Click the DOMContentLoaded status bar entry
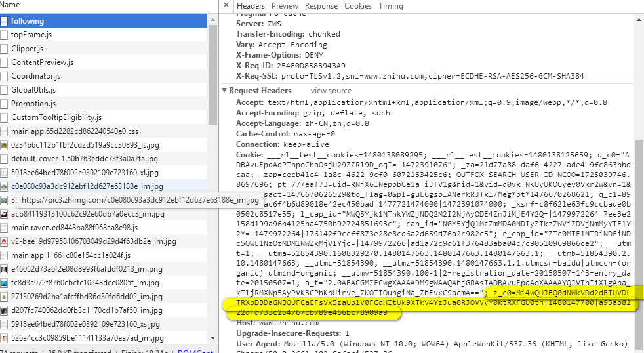Screen dimensions: 644x353 tap(195, 351)
